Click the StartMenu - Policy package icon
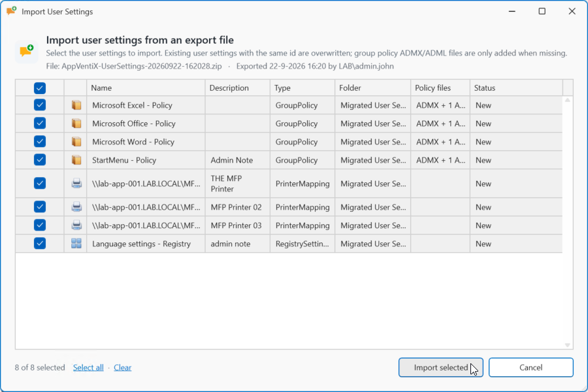This screenshot has width=588, height=392. [76, 160]
